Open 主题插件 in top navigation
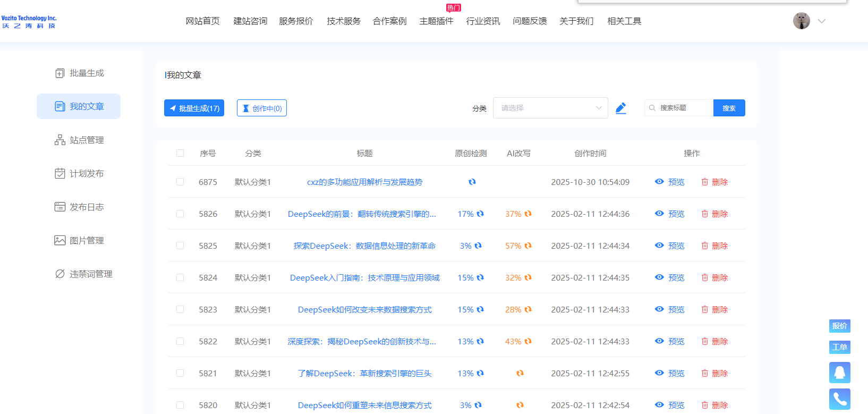Viewport: 868px width, 414px height. pyautogui.click(x=436, y=21)
